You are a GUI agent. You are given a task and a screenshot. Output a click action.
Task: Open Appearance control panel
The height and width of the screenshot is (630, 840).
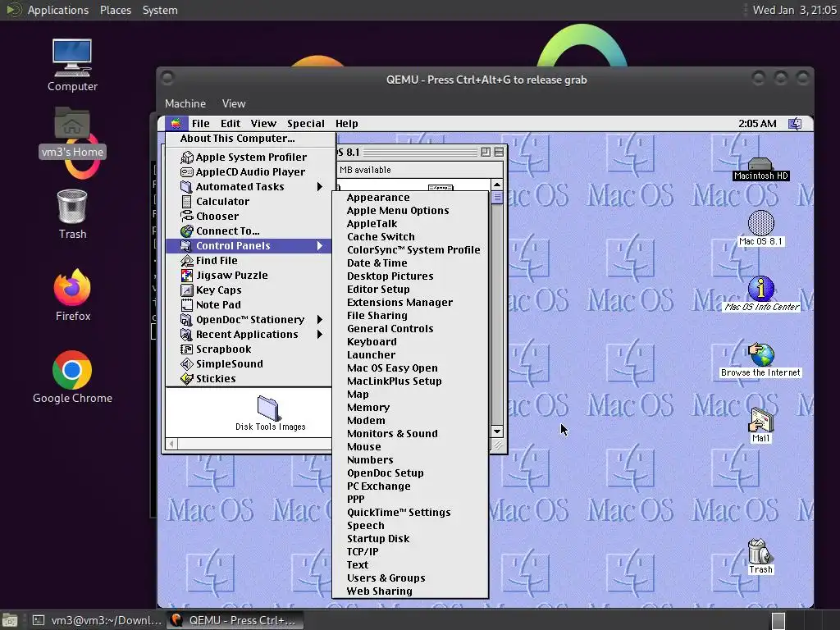(x=410, y=198)
